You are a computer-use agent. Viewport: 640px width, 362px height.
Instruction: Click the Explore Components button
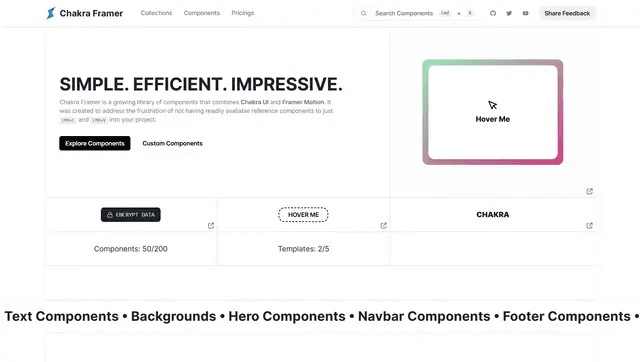(x=95, y=143)
